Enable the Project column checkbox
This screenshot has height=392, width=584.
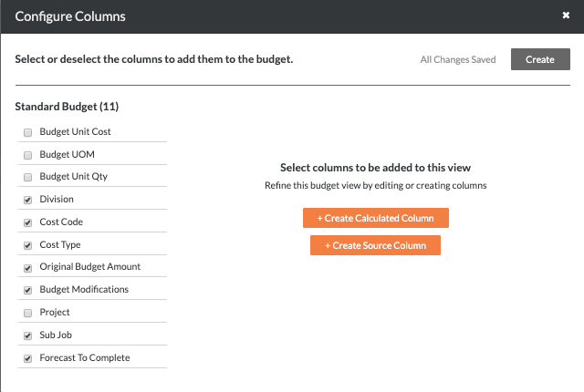[x=27, y=313]
